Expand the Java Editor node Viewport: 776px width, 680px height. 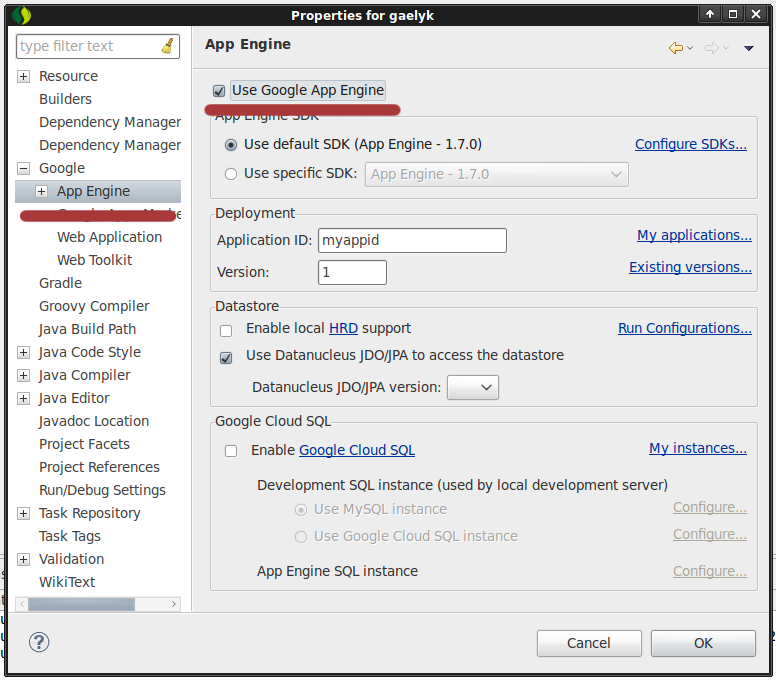pyautogui.click(x=23, y=398)
